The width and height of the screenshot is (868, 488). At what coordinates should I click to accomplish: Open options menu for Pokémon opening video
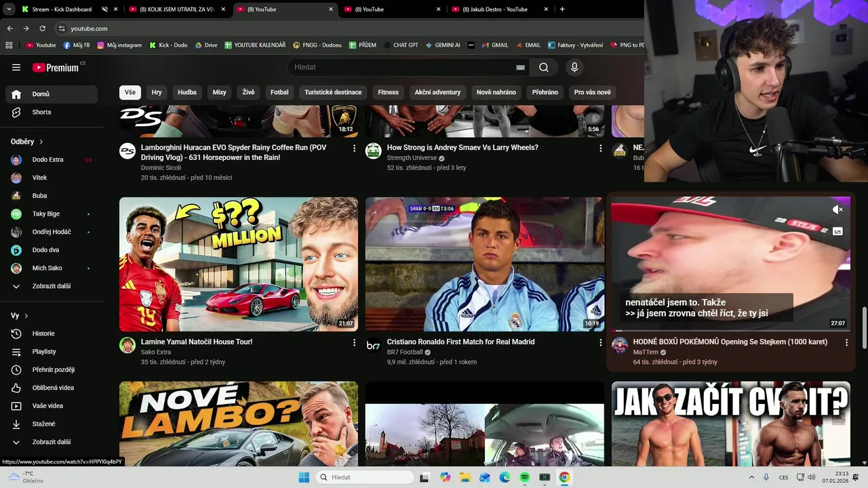[846, 342]
